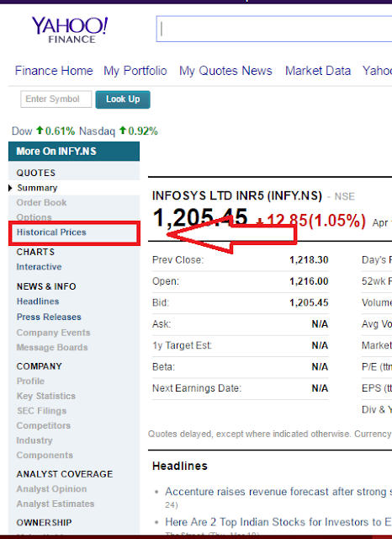The height and width of the screenshot is (539, 392).
Task: Go to Finance Home
Action: (x=54, y=71)
